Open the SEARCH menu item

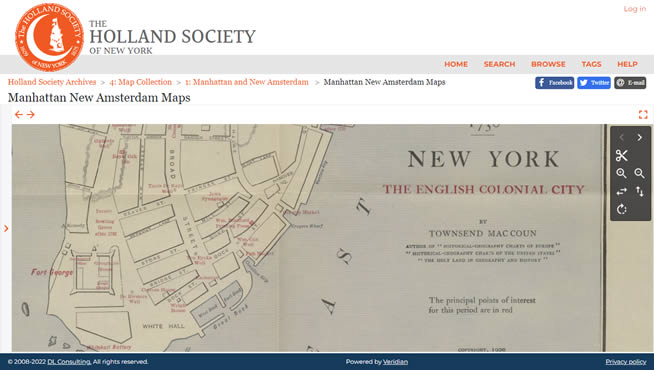coord(499,64)
